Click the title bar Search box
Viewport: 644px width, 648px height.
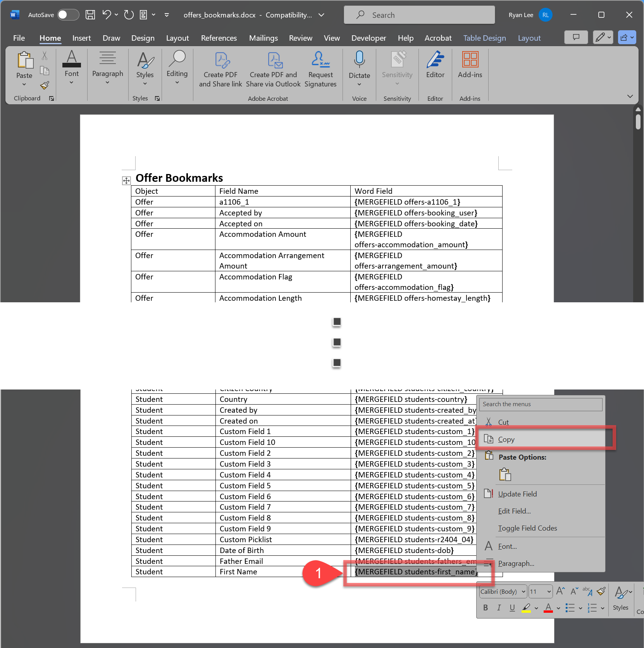pos(419,15)
